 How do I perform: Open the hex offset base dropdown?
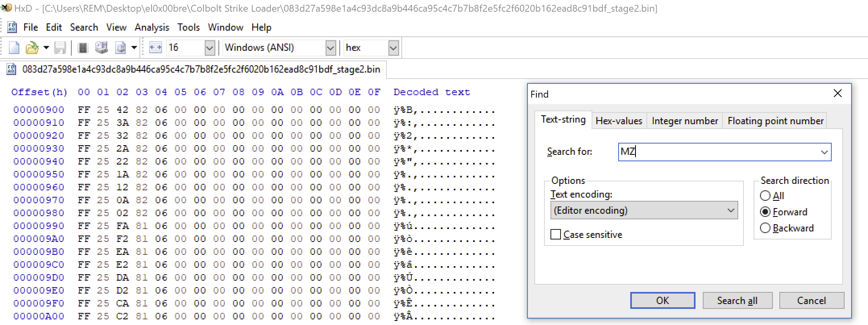(393, 48)
